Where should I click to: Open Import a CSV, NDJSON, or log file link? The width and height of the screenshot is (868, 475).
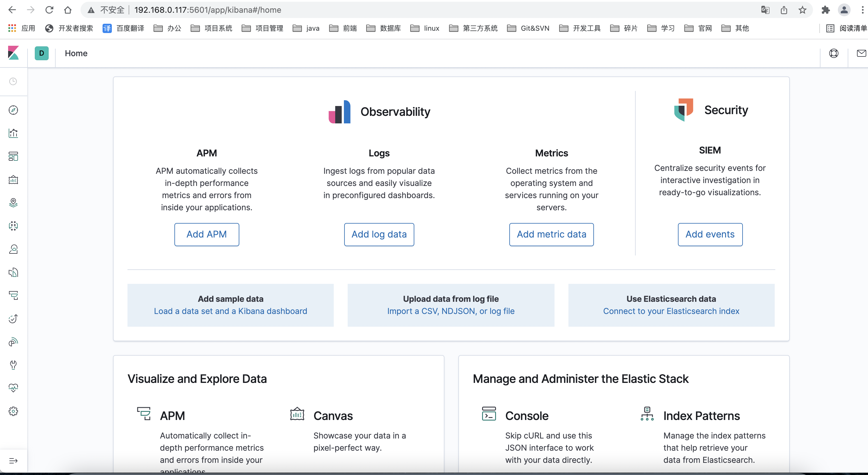[x=451, y=311]
